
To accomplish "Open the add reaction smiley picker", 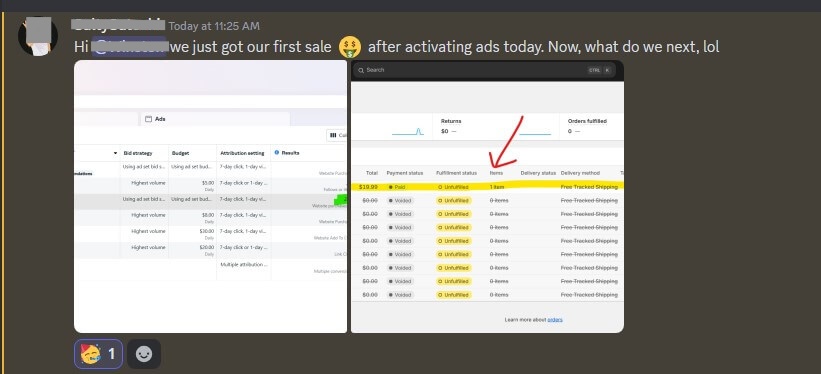I will (x=143, y=354).
